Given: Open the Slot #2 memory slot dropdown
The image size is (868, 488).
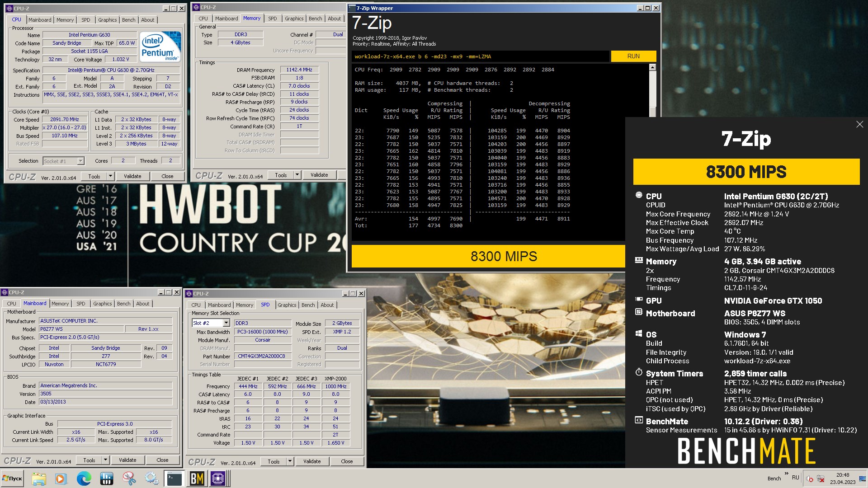Looking at the screenshot, I should (x=226, y=323).
